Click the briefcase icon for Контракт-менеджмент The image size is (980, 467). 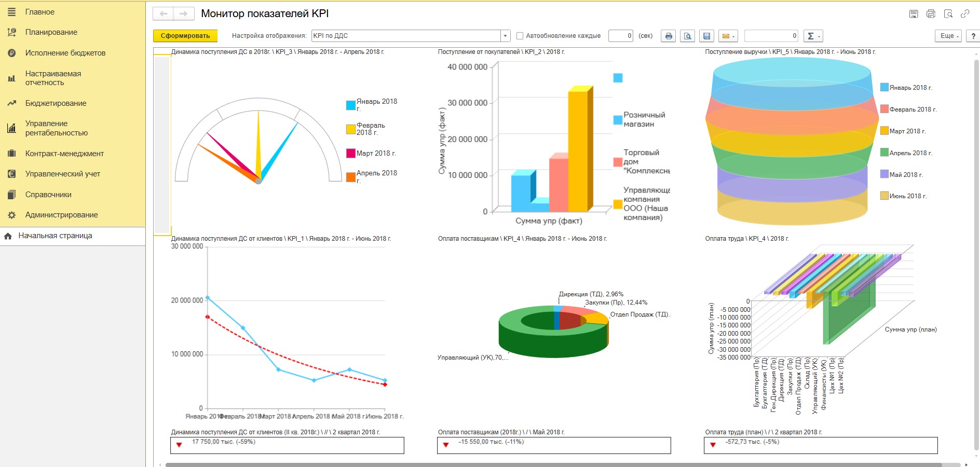click(x=11, y=154)
